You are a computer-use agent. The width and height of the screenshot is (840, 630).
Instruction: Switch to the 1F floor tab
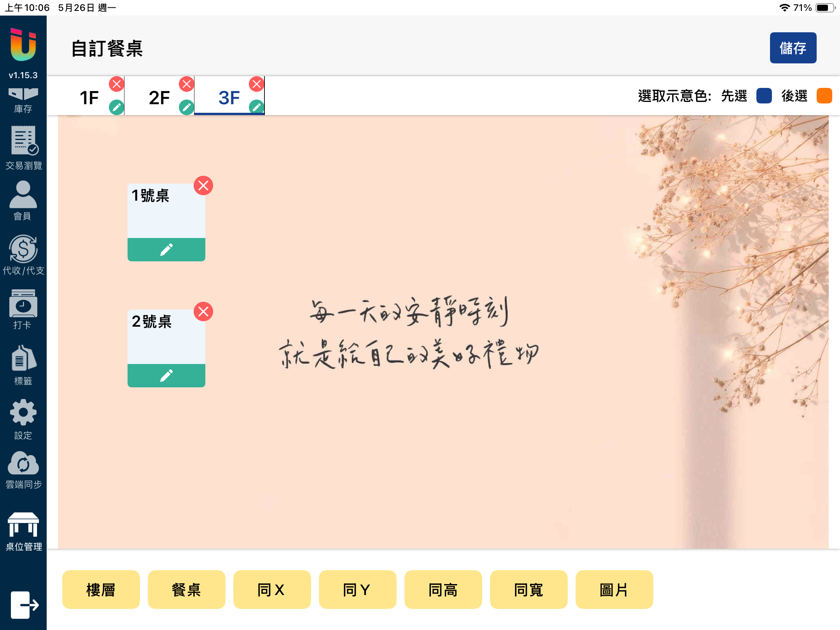[x=89, y=97]
